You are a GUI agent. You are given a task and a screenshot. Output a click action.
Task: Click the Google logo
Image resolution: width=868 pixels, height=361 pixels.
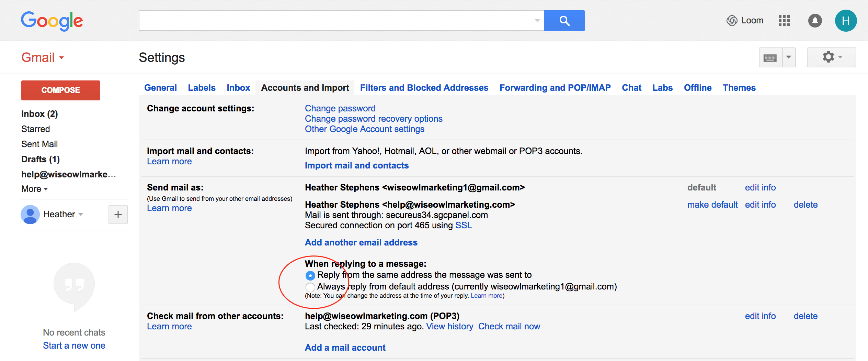pyautogui.click(x=52, y=21)
